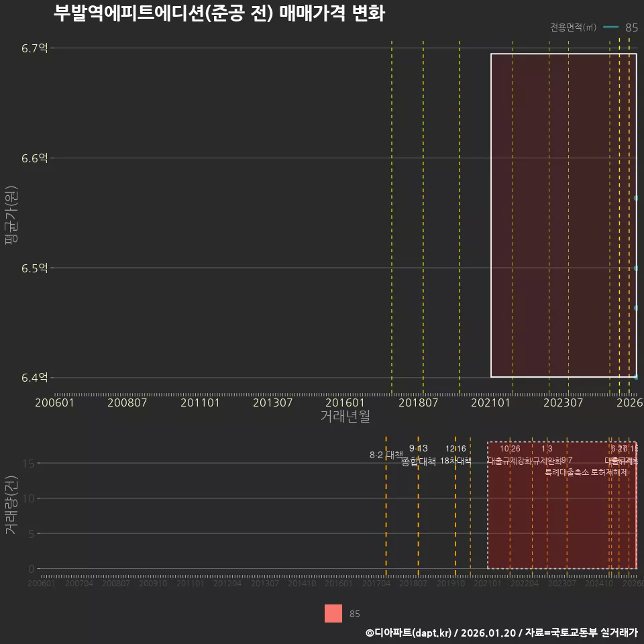This screenshot has width=644, height=644.
Task: Click the 12·16 18차대책 dashed marker
Action: click(x=456, y=454)
